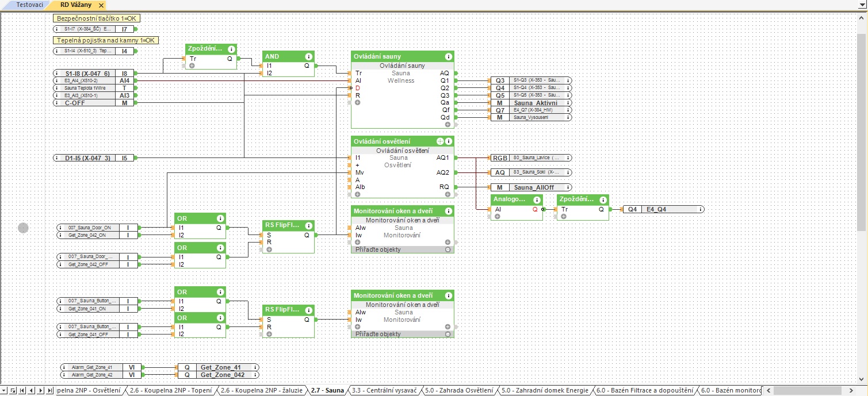The width and height of the screenshot is (868, 396).
Task: Expand inputs plus on upper Monitorování block
Action: coord(357,242)
